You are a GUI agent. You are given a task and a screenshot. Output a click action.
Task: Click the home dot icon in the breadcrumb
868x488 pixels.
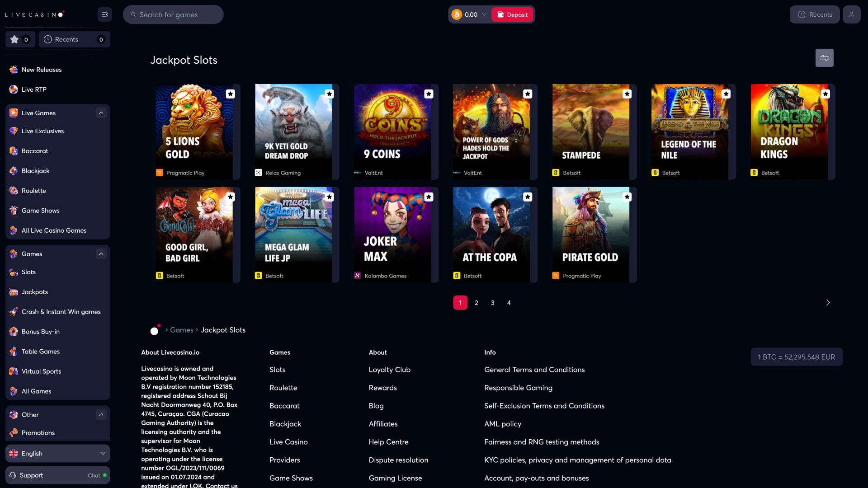coord(155,330)
